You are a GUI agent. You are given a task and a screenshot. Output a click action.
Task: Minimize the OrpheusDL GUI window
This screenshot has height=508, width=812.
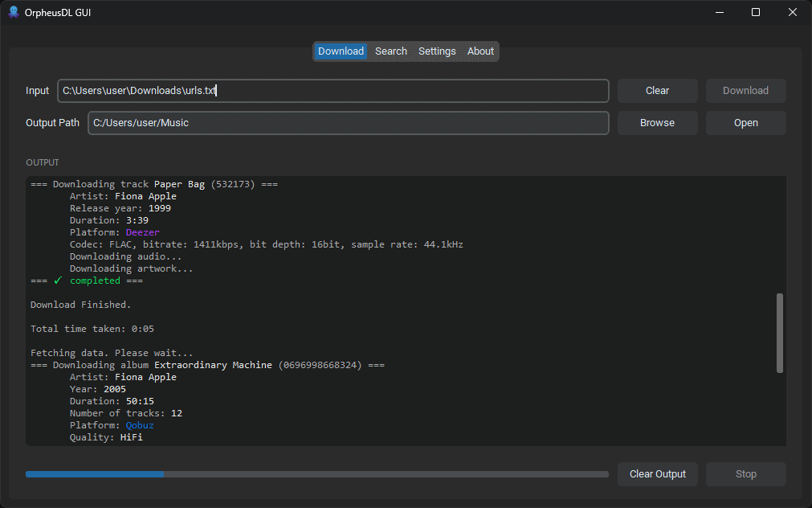pyautogui.click(x=720, y=12)
